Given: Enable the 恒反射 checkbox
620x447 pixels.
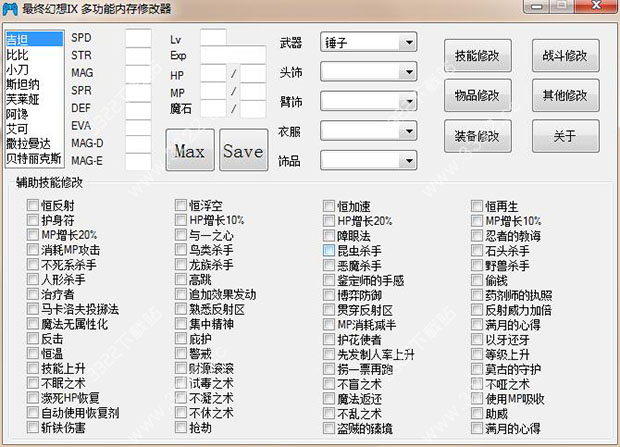Looking at the screenshot, I should pyautogui.click(x=33, y=205).
